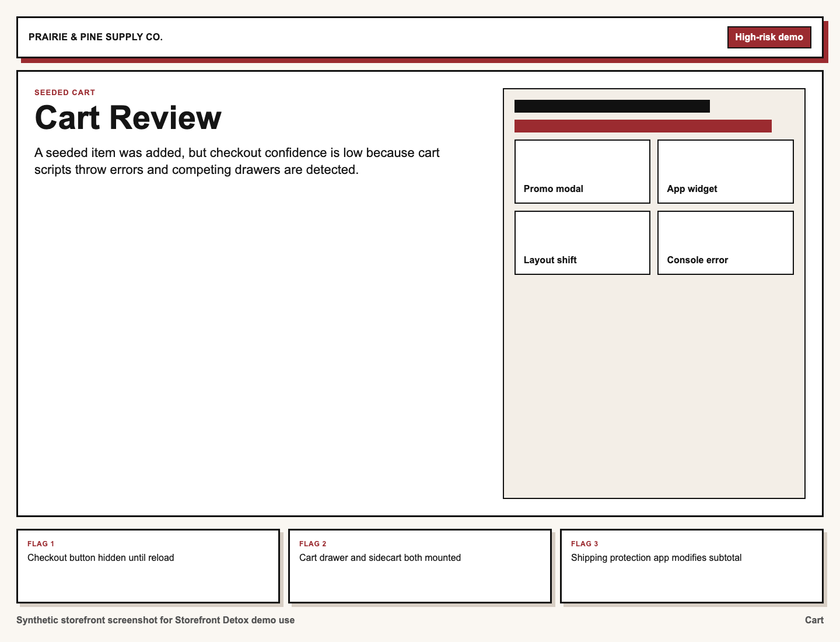Image resolution: width=840 pixels, height=642 pixels.
Task: Select the Layout shift card
Action: (x=582, y=243)
